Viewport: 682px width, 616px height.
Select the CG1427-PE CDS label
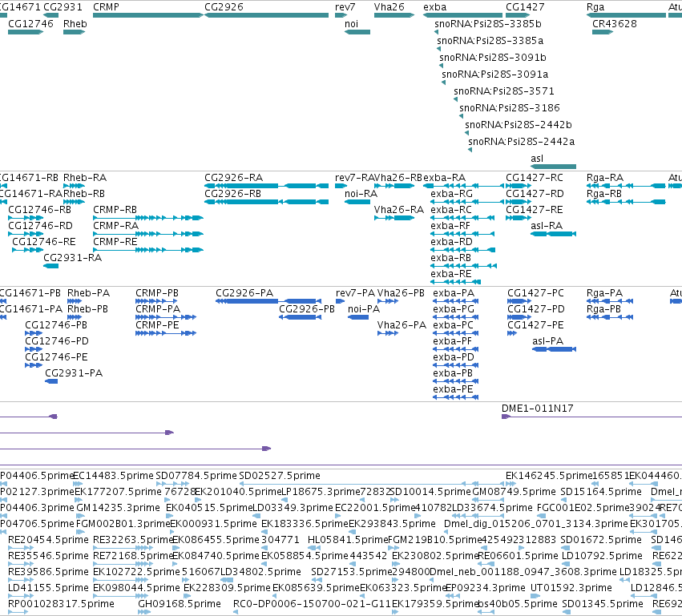click(535, 325)
